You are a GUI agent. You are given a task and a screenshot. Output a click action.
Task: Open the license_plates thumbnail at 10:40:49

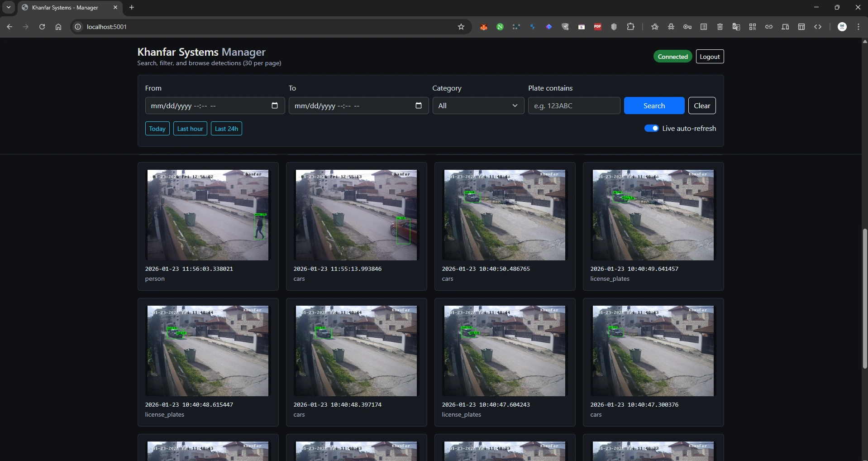(653, 215)
